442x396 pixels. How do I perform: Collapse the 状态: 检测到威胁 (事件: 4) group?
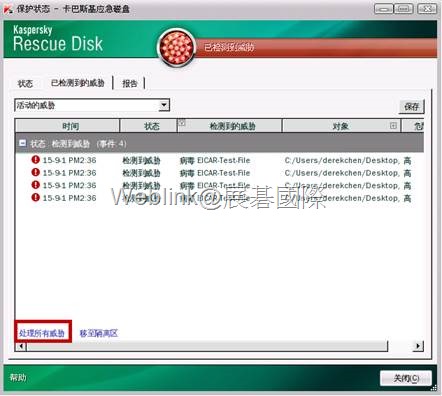(x=22, y=143)
